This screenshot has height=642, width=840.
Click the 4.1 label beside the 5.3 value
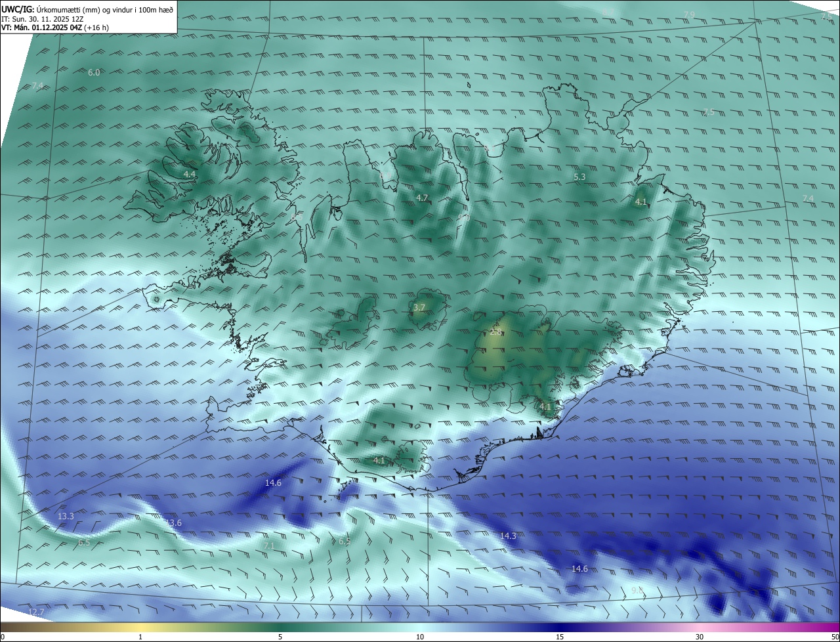click(641, 202)
